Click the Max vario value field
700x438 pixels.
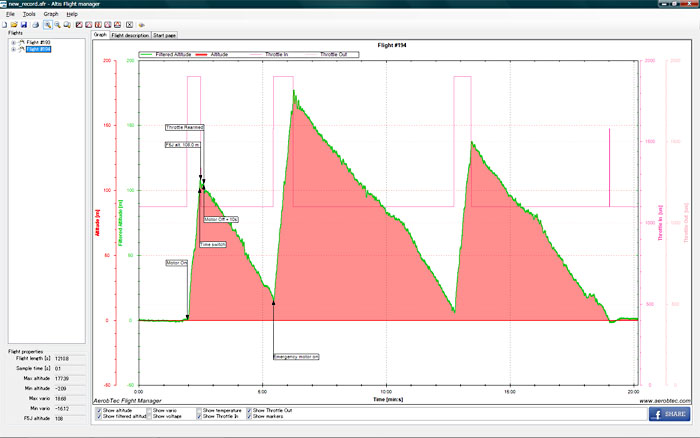[69, 399]
